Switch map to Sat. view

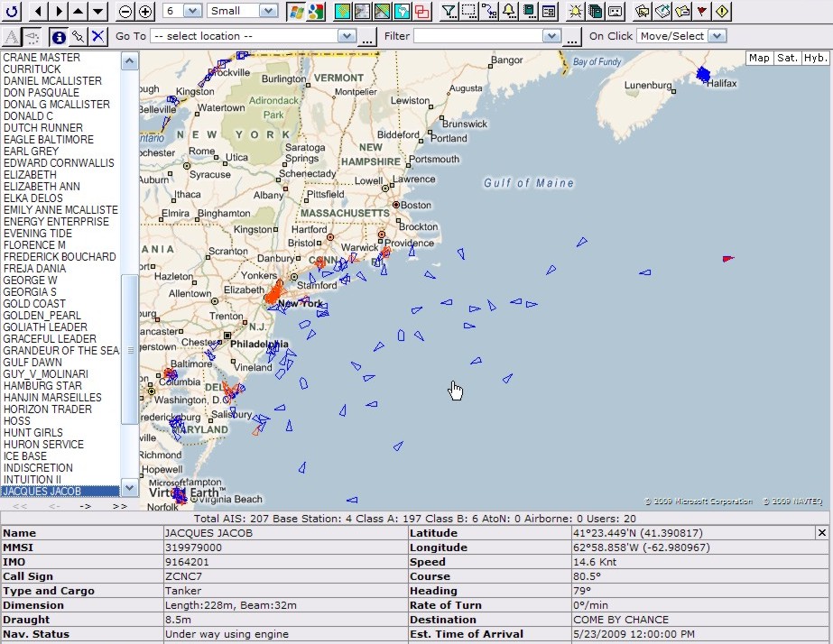coord(787,58)
